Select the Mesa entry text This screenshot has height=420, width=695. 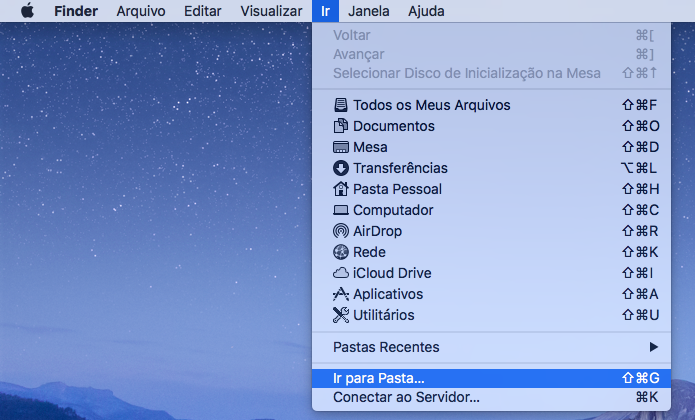pyautogui.click(x=370, y=147)
